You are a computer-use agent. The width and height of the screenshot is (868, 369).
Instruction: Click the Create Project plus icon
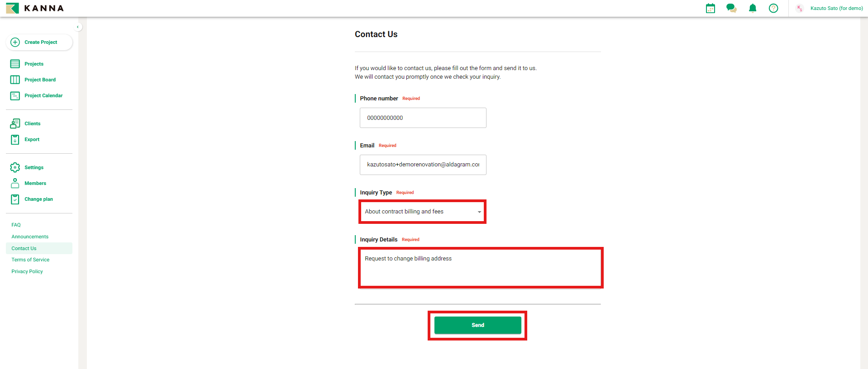click(15, 42)
